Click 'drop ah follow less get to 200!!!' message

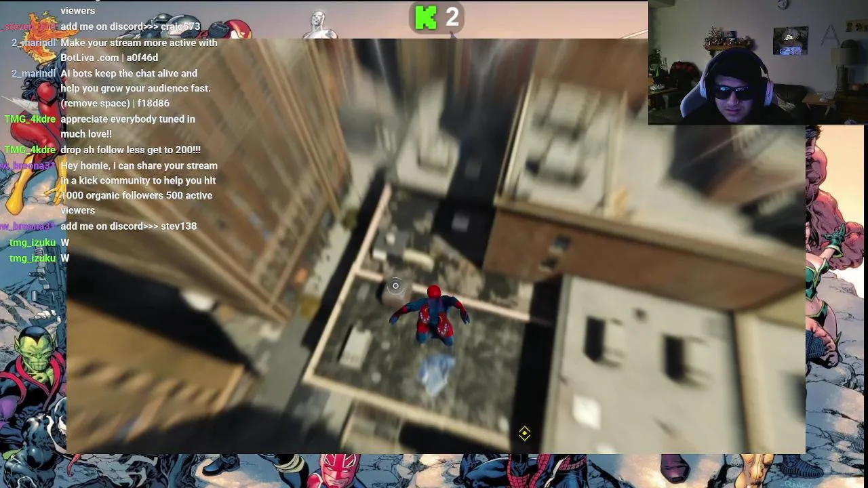(x=130, y=150)
